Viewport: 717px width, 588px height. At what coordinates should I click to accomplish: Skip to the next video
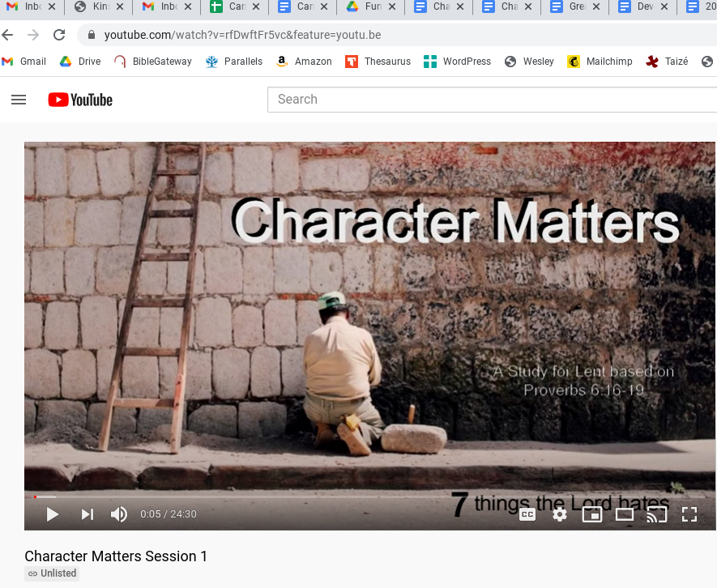(87, 514)
